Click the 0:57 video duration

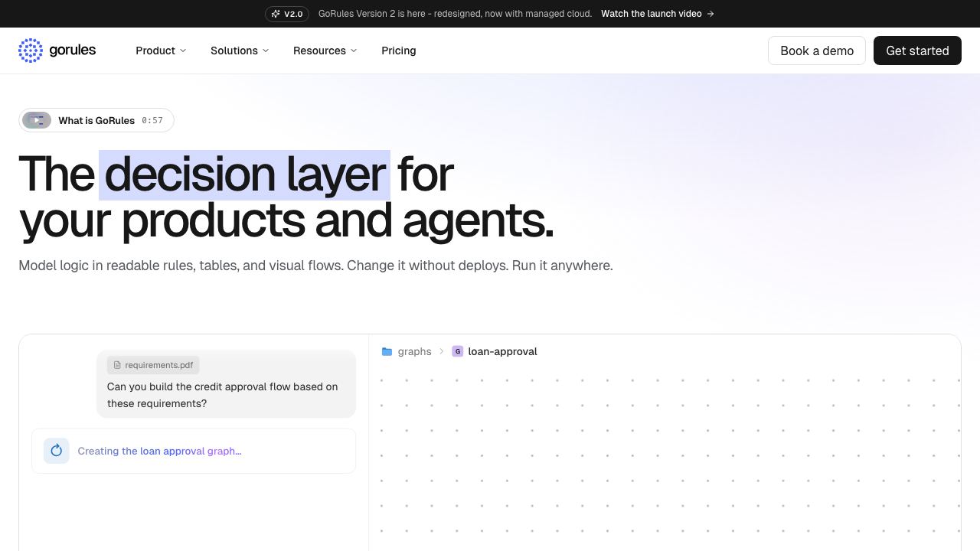[x=152, y=120]
